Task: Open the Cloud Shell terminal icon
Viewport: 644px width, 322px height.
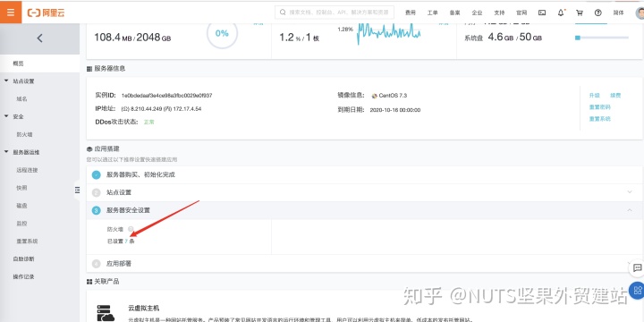Action: click(x=542, y=13)
